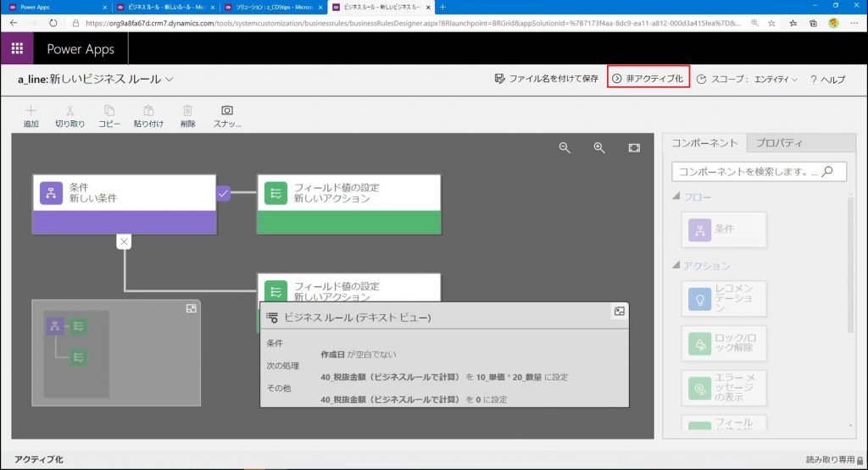Viewport: 868px width, 470px height.
Task: Click the X false-branch connector
Action: [124, 241]
